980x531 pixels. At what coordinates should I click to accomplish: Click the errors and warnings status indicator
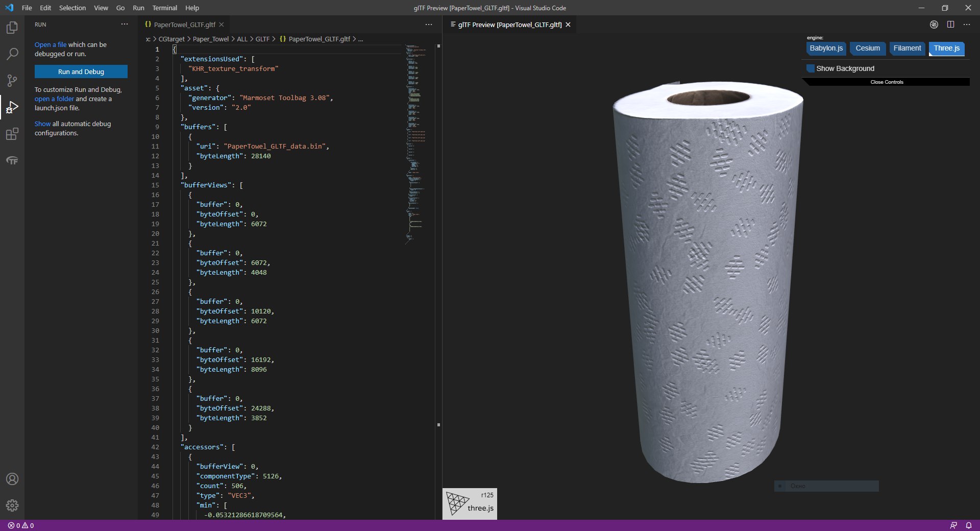coord(21,525)
